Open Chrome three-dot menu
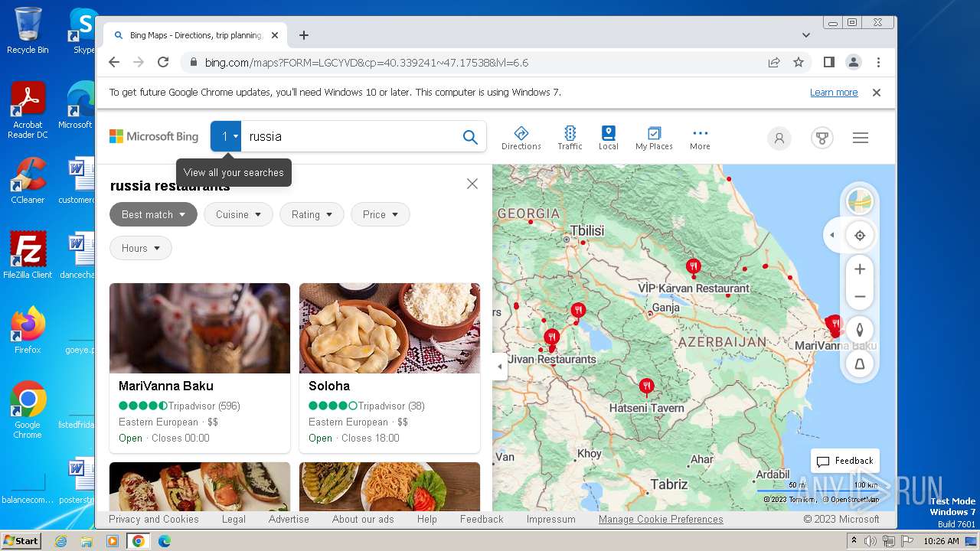This screenshot has width=980, height=551. (878, 63)
